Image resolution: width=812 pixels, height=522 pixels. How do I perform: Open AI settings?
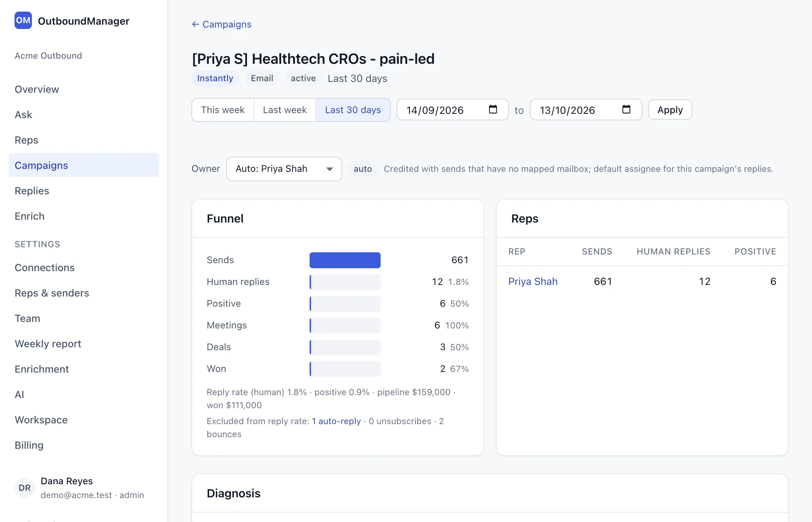click(x=84, y=394)
